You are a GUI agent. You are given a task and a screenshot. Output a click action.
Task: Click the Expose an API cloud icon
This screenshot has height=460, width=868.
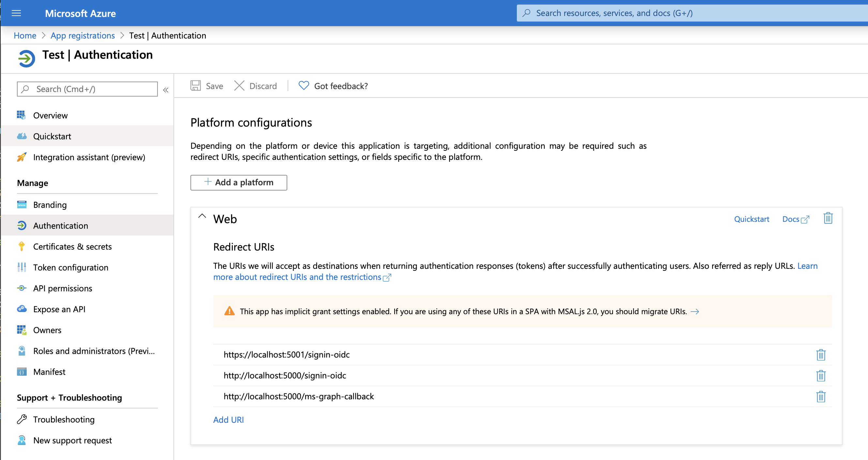22,309
